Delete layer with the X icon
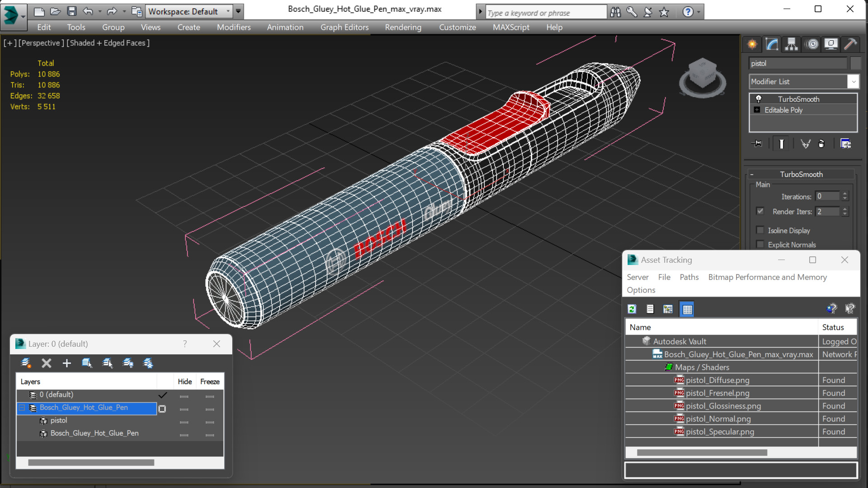The height and width of the screenshot is (488, 868). tap(46, 363)
